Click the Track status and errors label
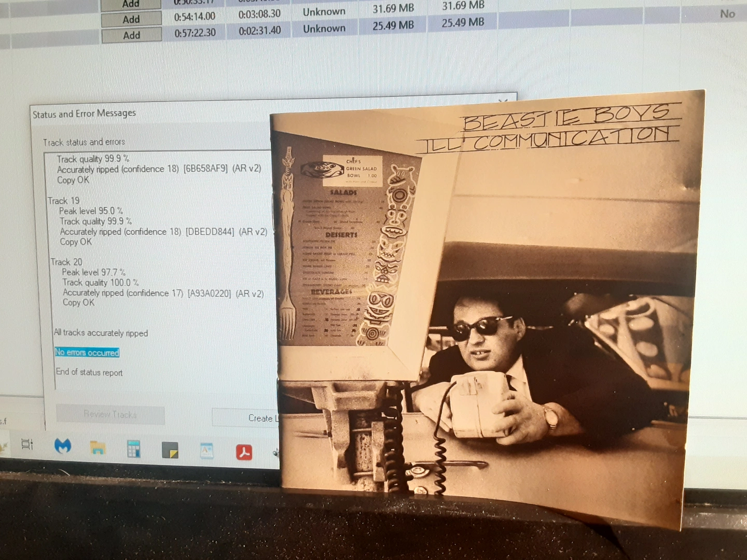Viewport: 747px width, 560px height. (84, 142)
